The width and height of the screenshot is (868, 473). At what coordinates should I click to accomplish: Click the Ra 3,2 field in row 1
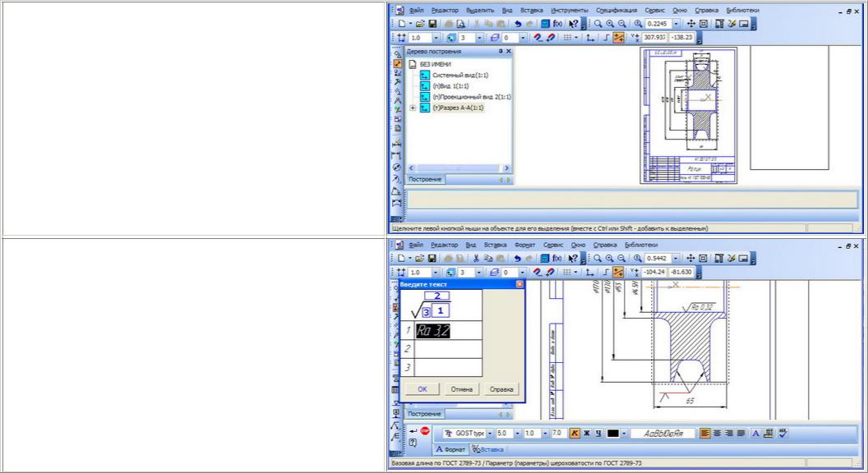click(448, 331)
